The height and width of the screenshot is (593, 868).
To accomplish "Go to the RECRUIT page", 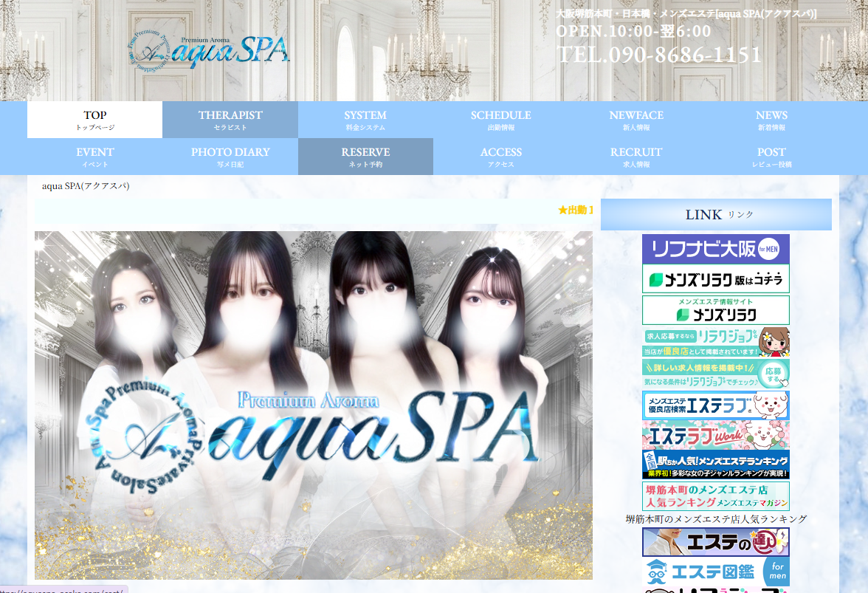I will pyautogui.click(x=636, y=157).
